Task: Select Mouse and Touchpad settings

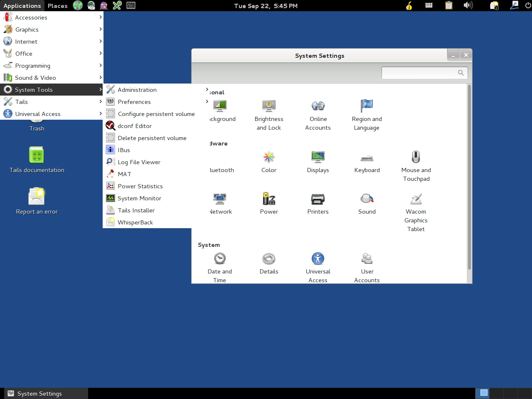Action: 416,158
